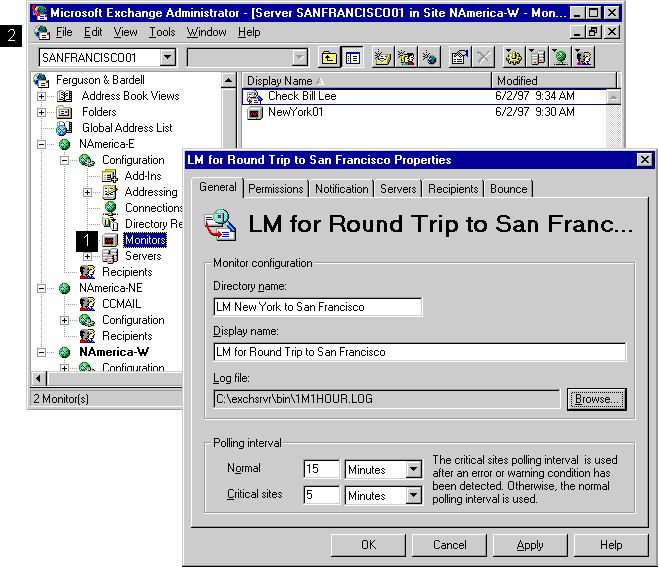The height and width of the screenshot is (567, 658).
Task: Collapse Configuration under NAmerica-E
Action: (x=64, y=160)
